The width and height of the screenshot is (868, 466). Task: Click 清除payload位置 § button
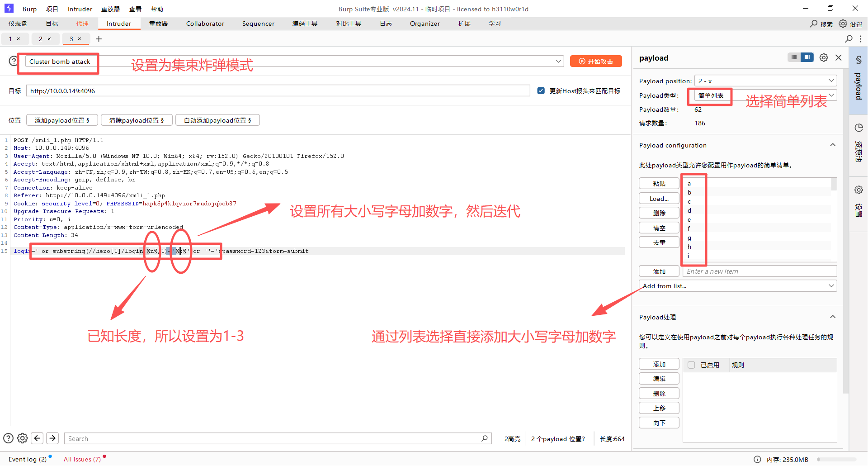(137, 120)
